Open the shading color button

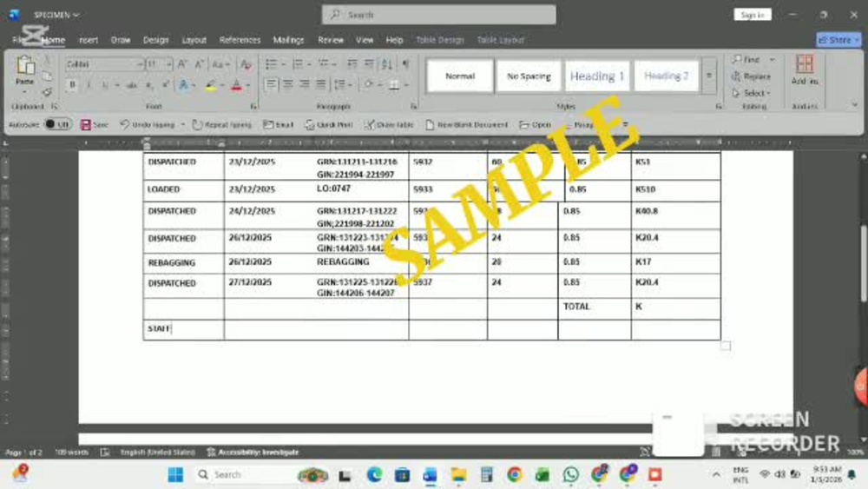[369, 85]
